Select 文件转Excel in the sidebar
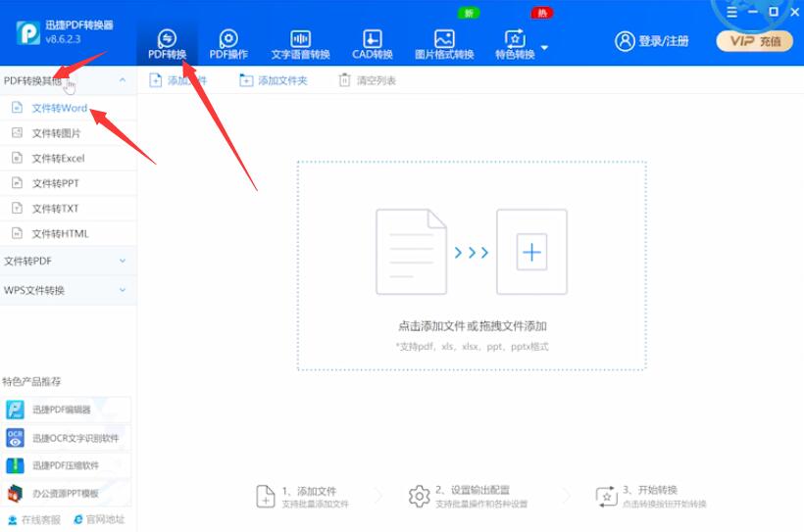 point(69,159)
